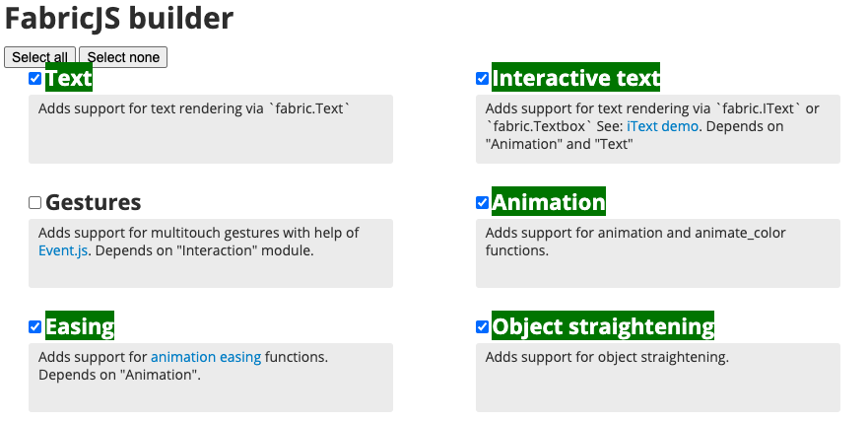This screenshot has width=868, height=423.
Task: Click the Object straightening heading label
Action: pyautogui.click(x=602, y=326)
